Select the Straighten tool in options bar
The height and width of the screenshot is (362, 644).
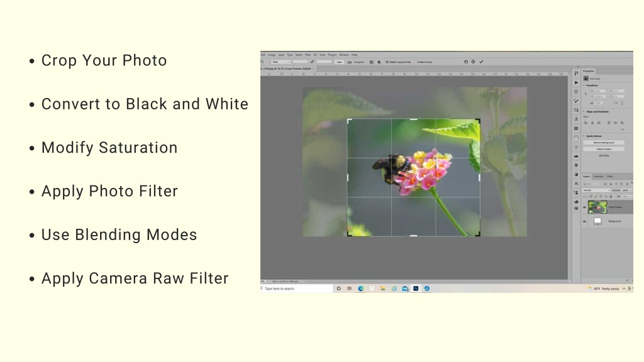pos(357,62)
